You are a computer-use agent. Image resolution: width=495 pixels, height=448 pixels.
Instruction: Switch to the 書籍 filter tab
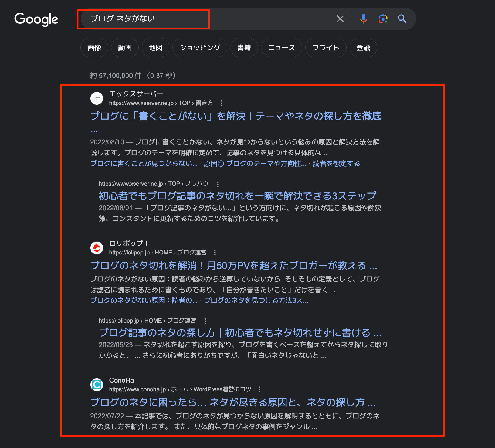coord(244,47)
